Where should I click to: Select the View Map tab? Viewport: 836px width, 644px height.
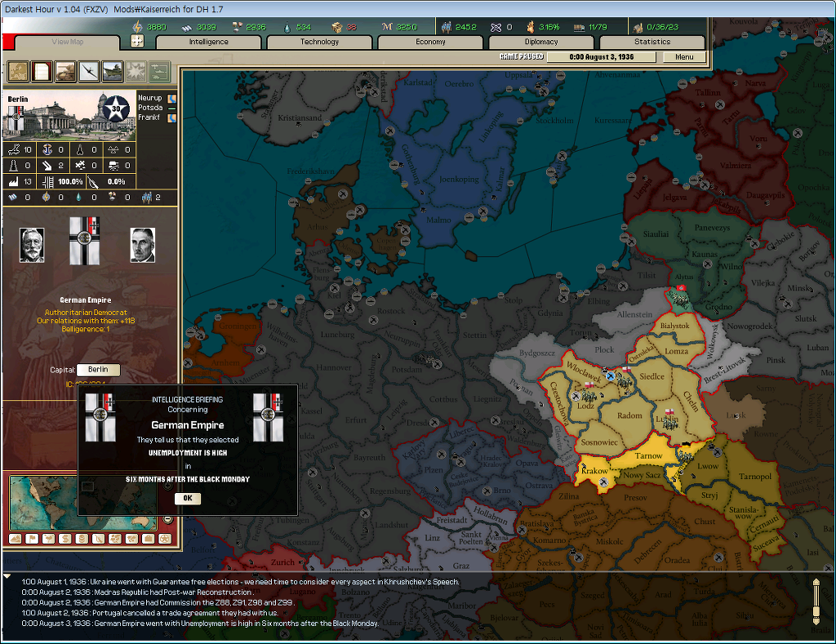pyautogui.click(x=68, y=42)
